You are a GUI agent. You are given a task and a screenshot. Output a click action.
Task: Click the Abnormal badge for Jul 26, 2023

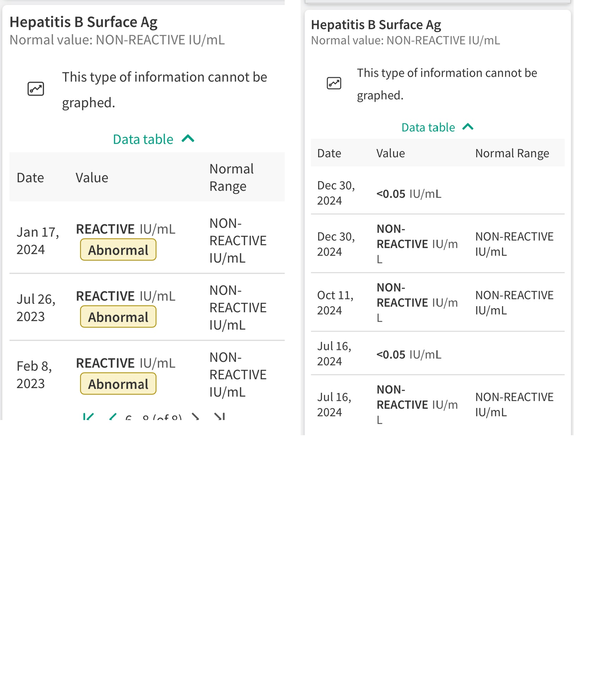(x=118, y=317)
